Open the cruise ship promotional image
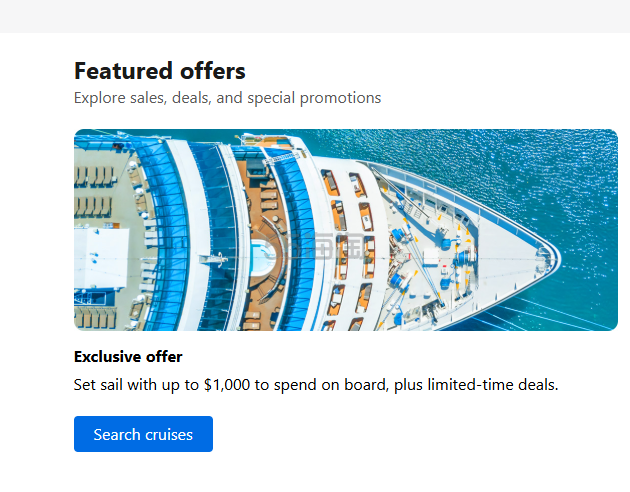This screenshot has width=630, height=492. (345, 230)
